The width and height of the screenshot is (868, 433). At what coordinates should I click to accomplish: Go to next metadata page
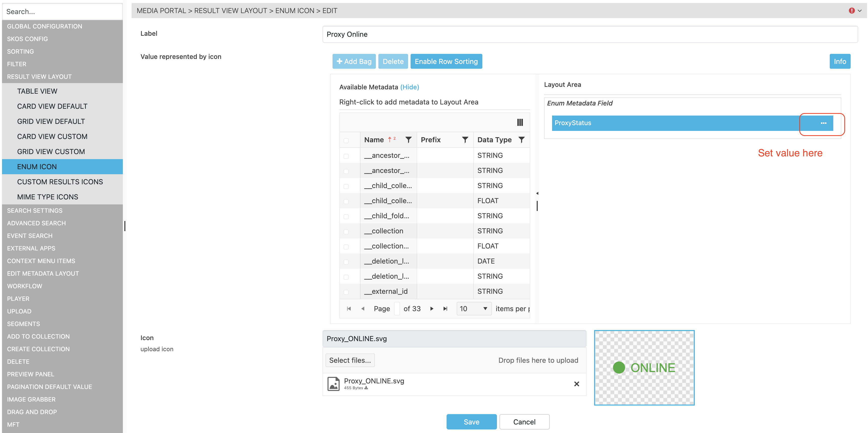click(432, 308)
